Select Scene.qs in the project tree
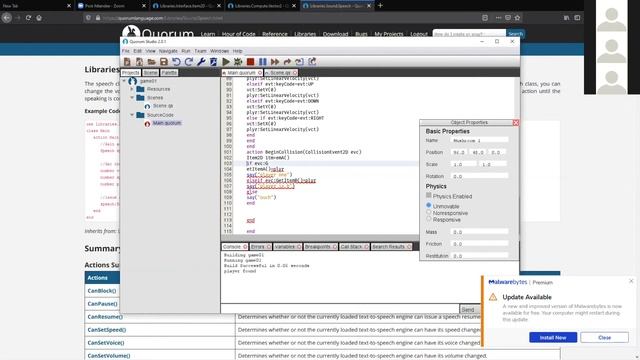The width and height of the screenshot is (640, 360). tap(163, 106)
